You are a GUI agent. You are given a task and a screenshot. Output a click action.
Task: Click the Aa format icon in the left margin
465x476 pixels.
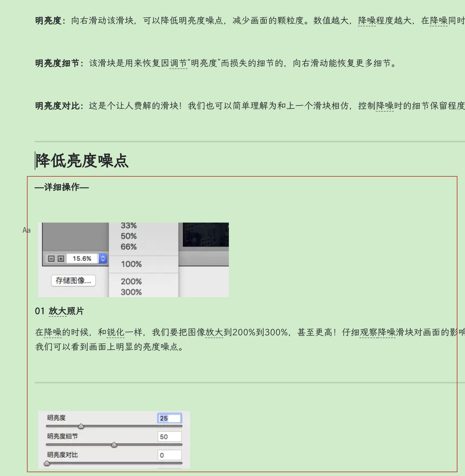(x=26, y=230)
